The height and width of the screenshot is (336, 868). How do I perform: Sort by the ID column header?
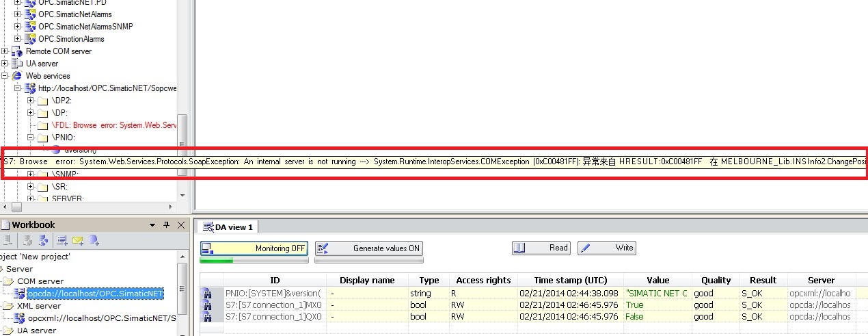click(x=275, y=280)
